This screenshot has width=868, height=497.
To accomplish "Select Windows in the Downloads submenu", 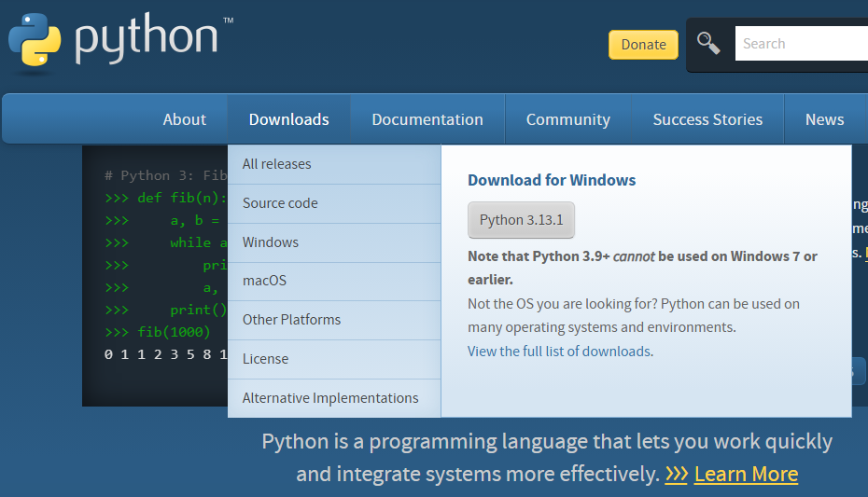I will pos(271,242).
